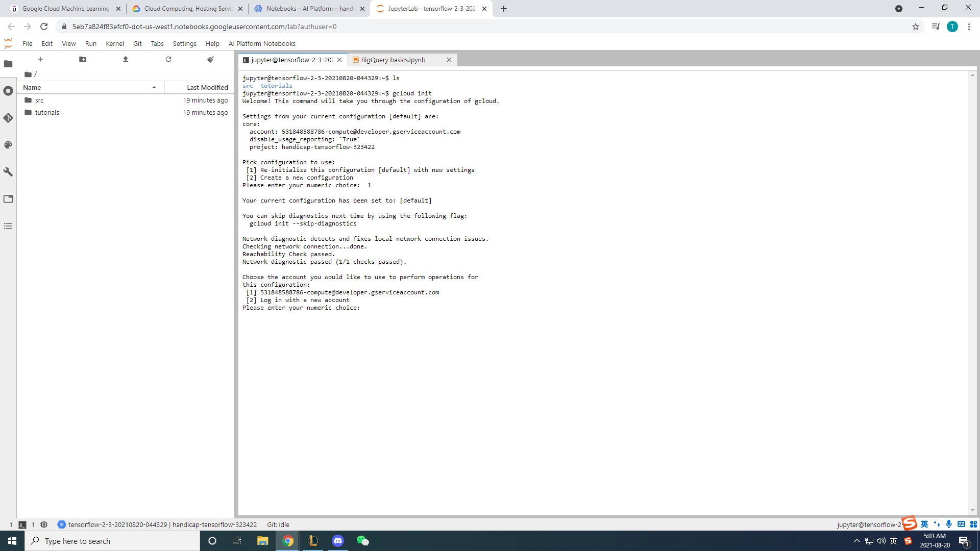Click the Git clone icon
This screenshot has height=551, width=980.
[x=210, y=59]
